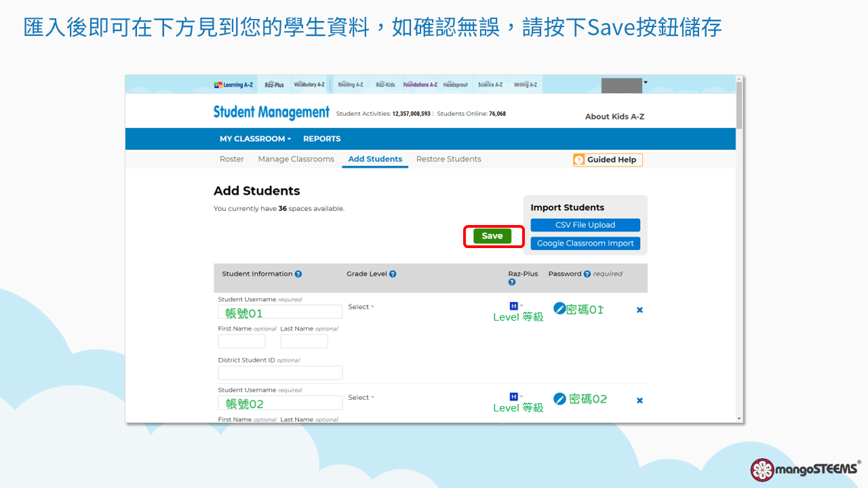Click the mangoSTEEMS logo

click(806, 469)
